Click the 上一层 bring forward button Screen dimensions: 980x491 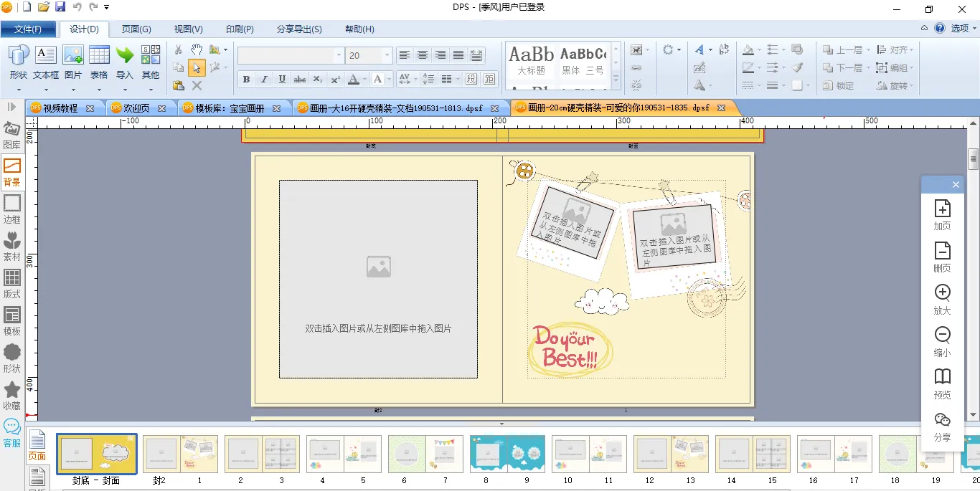click(x=845, y=50)
